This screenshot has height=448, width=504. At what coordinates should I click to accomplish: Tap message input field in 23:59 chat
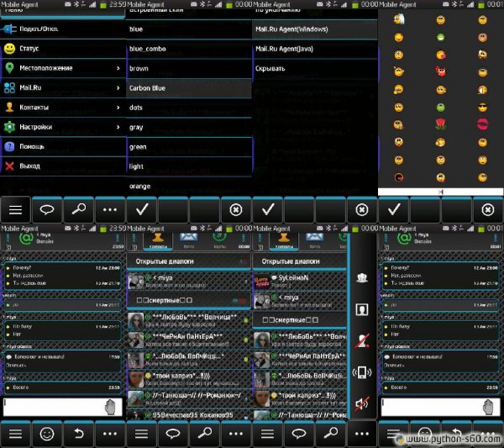[63, 407]
